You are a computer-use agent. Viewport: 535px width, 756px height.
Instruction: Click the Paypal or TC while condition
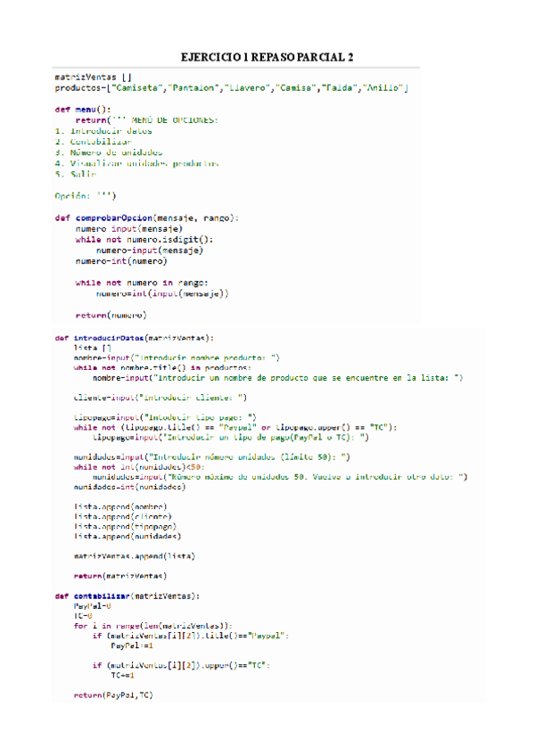coord(235,428)
